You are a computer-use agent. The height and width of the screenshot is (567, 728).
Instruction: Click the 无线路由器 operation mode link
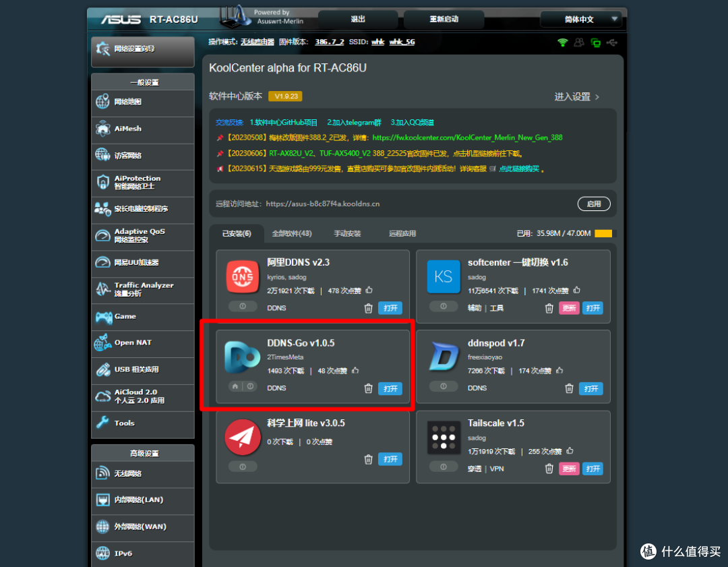[257, 42]
